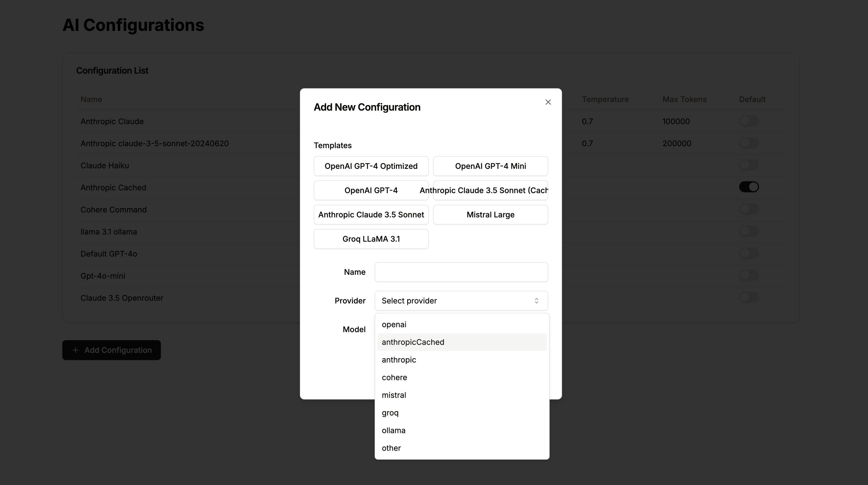Click the Name input field
Screen dimensions: 868x485
click(x=461, y=272)
